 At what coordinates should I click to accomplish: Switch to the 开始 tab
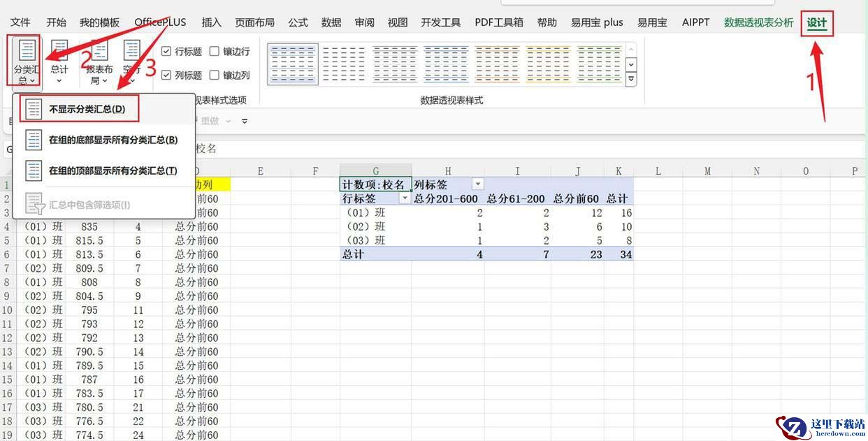click(57, 22)
